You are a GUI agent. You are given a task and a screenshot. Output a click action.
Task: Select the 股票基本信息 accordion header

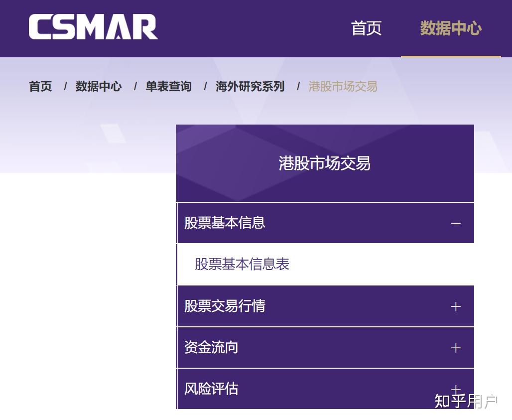(225, 223)
